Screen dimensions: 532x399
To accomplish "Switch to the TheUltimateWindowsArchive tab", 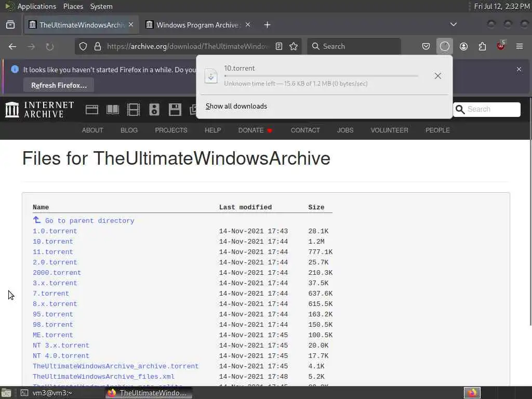I will pyautogui.click(x=82, y=25).
